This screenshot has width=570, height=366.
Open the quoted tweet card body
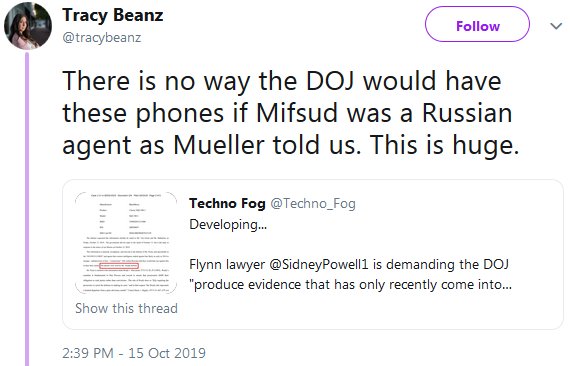(313, 254)
